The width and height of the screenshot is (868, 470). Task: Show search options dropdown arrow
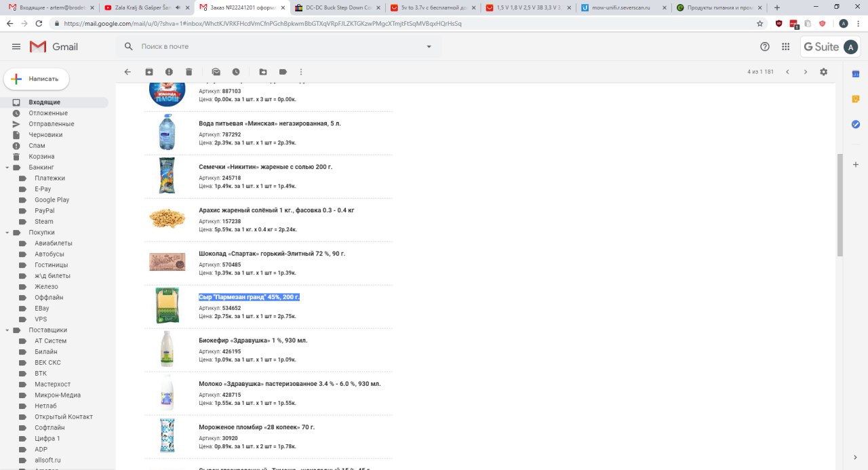(x=429, y=47)
